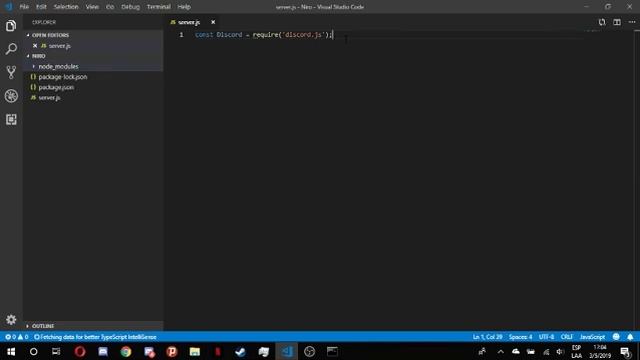Screen dimensions: 640x360
Task: Switch to Visual Studio Code taskbar button
Action: pyautogui.click(x=287, y=351)
